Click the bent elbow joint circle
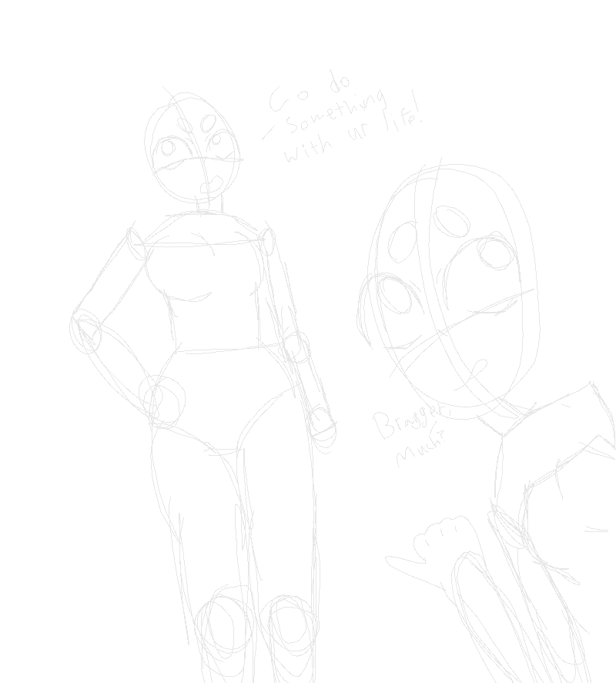Screen dimensions: 616x683 85,330
